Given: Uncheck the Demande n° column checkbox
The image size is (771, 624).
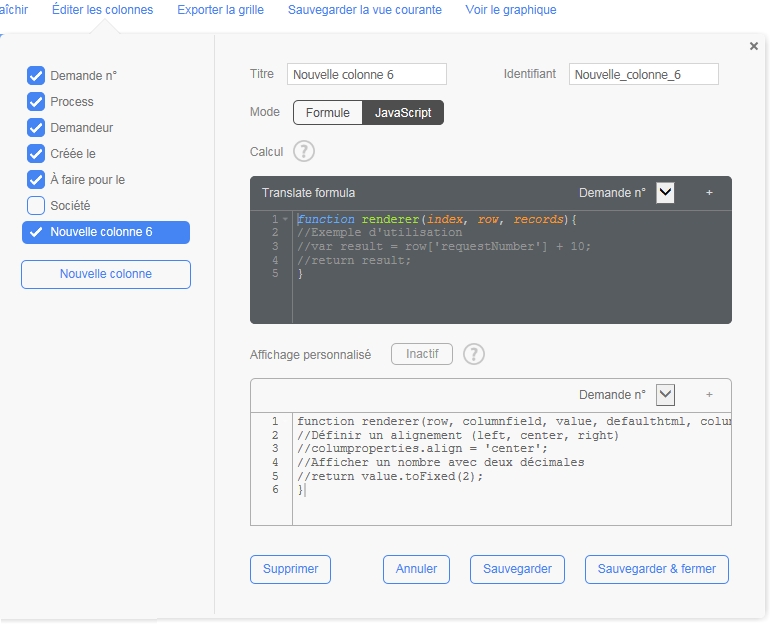Looking at the screenshot, I should point(36,76).
